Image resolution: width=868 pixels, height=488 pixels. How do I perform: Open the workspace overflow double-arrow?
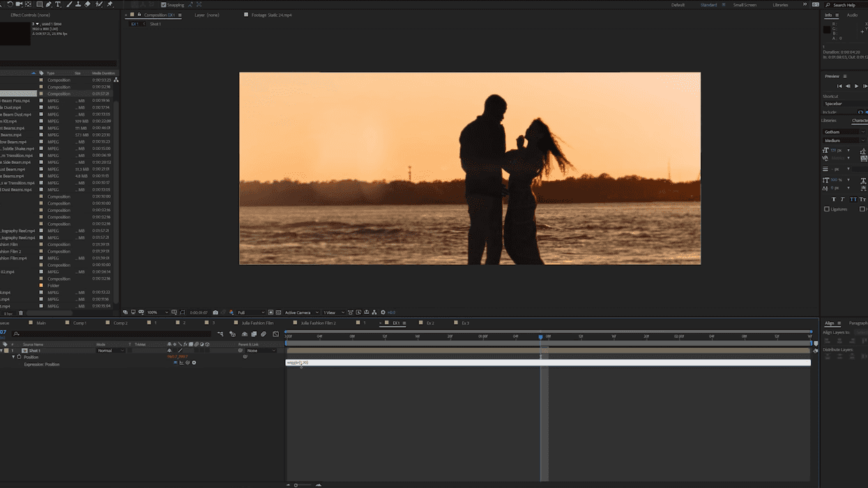[805, 5]
